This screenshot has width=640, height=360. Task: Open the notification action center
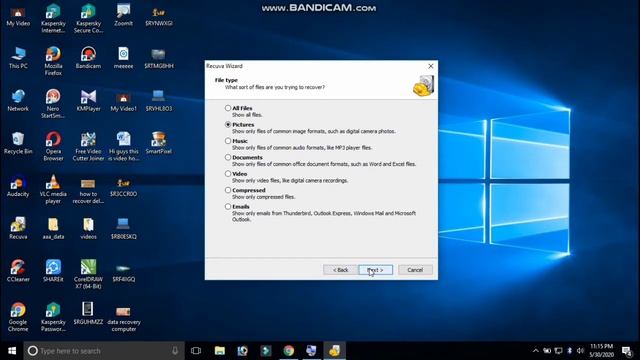point(627,351)
